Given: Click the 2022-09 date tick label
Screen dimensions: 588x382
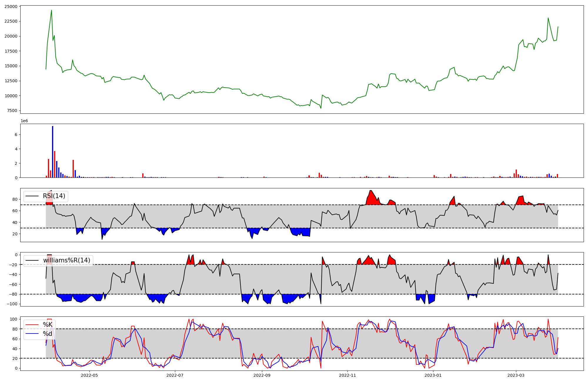Looking at the screenshot, I should 262,375.
